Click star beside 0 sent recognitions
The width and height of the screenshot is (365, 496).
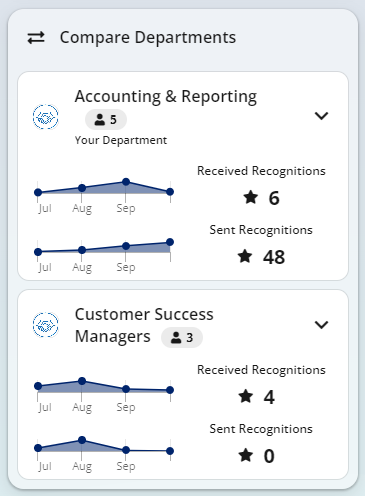click(x=246, y=455)
